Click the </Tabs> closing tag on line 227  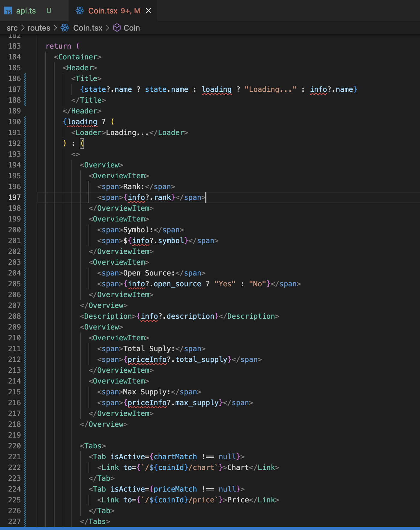(x=95, y=522)
